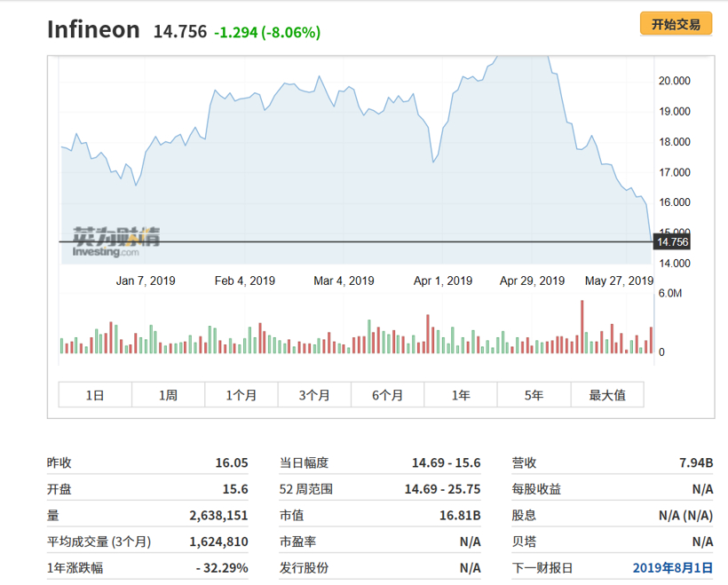Click the Infineon stock title
The image size is (728, 585).
point(94,29)
